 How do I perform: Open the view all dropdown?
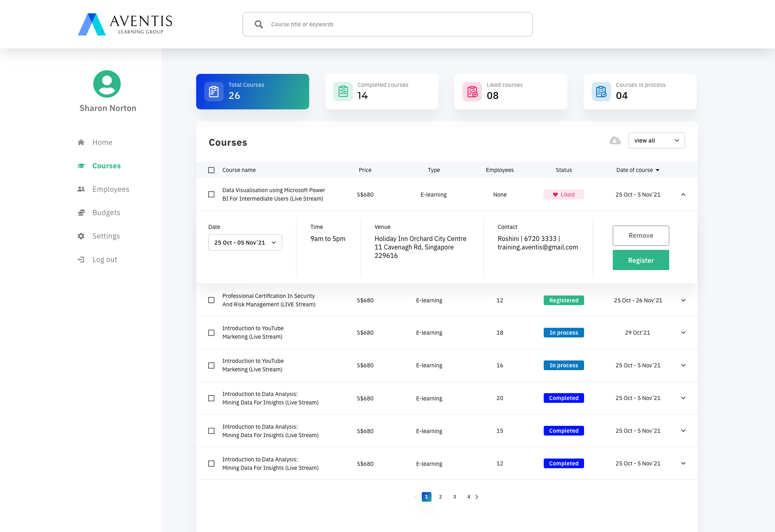[x=657, y=140]
